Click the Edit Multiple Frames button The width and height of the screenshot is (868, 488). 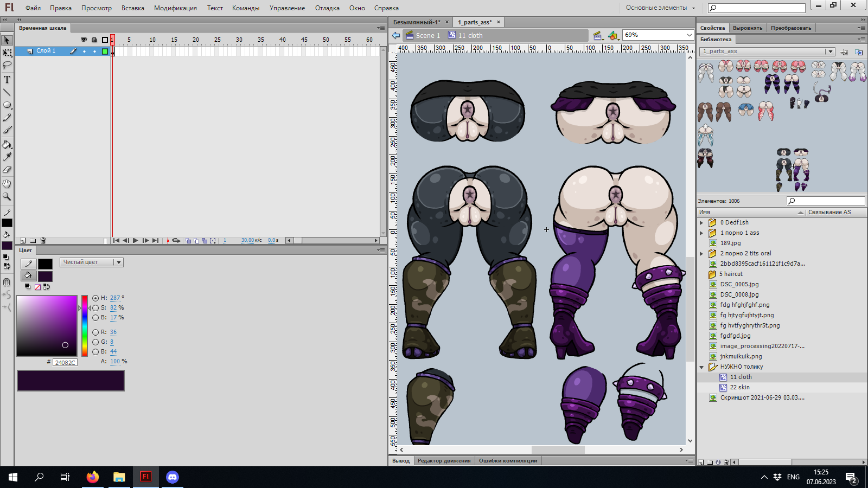[205, 240]
